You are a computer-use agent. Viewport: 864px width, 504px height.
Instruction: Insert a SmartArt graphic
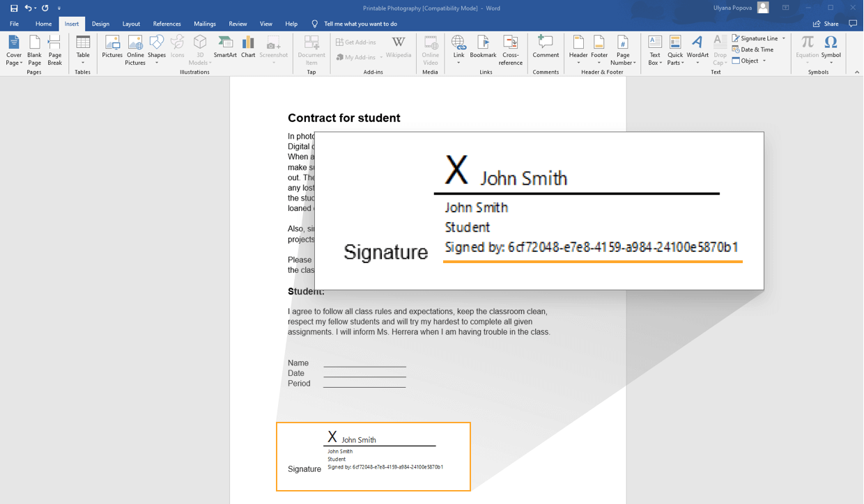click(x=225, y=47)
